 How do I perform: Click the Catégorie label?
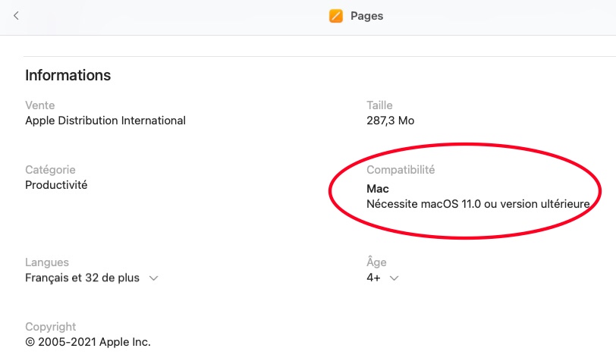(x=50, y=170)
